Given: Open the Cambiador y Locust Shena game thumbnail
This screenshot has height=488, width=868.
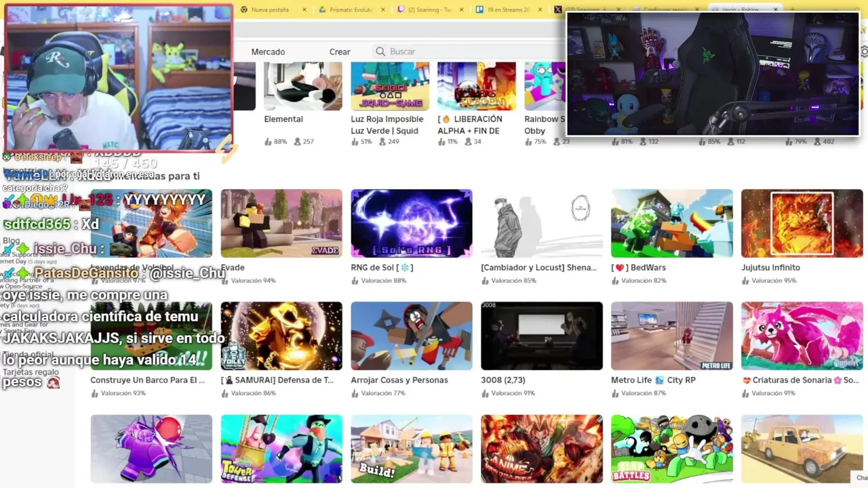Looking at the screenshot, I should (x=542, y=224).
